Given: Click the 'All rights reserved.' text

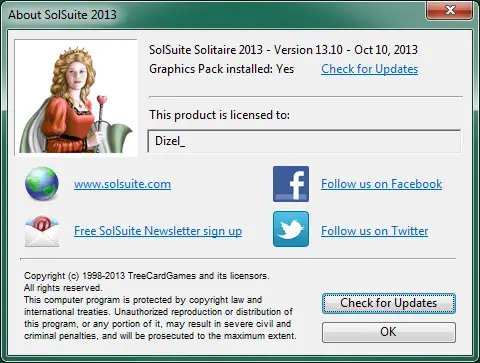Looking at the screenshot, I should pos(63,288).
